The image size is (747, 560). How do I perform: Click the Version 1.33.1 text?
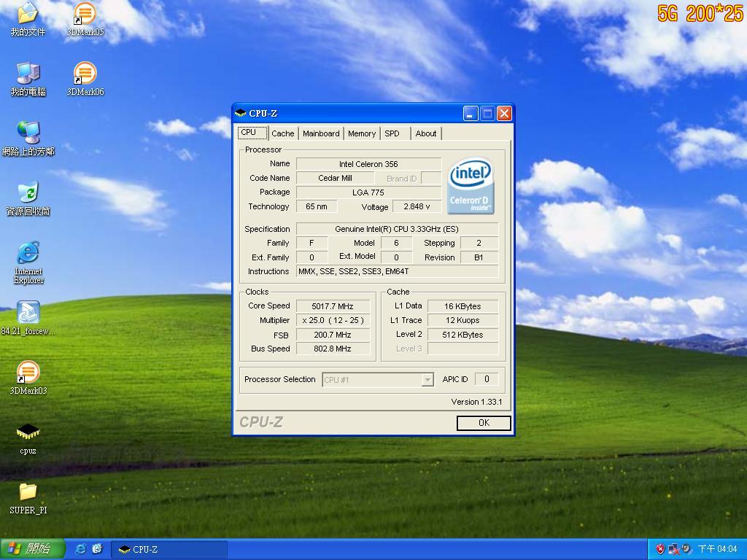click(x=476, y=402)
